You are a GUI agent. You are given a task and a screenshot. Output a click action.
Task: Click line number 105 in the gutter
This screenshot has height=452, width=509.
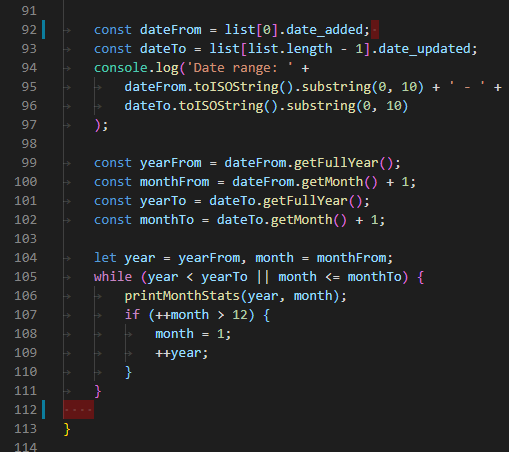click(25, 277)
